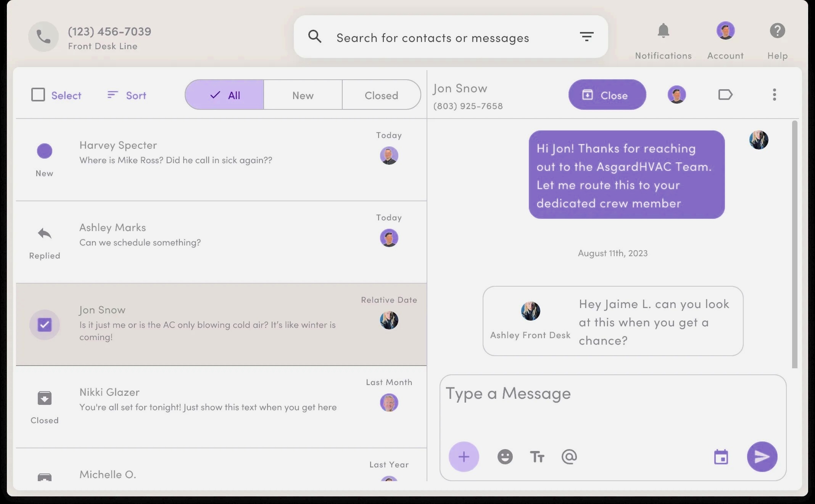Open the emoji picker in the composer
This screenshot has height=504, width=815.
coord(505,456)
